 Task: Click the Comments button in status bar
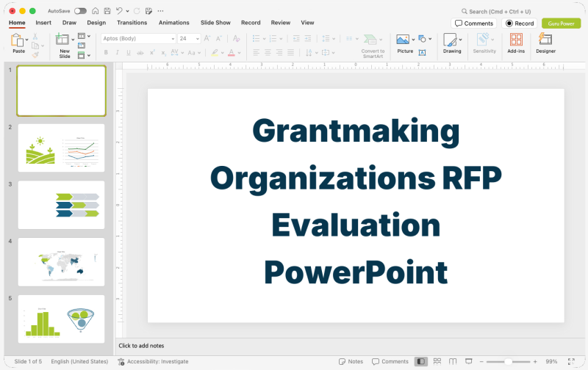point(390,361)
